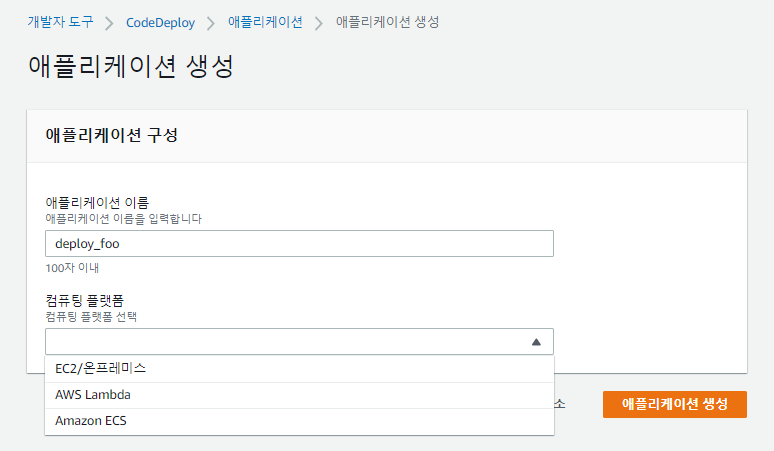Click the "애플리케이션 생성" breadcrumb current item
This screenshot has width=774, height=451.
tap(387, 21)
